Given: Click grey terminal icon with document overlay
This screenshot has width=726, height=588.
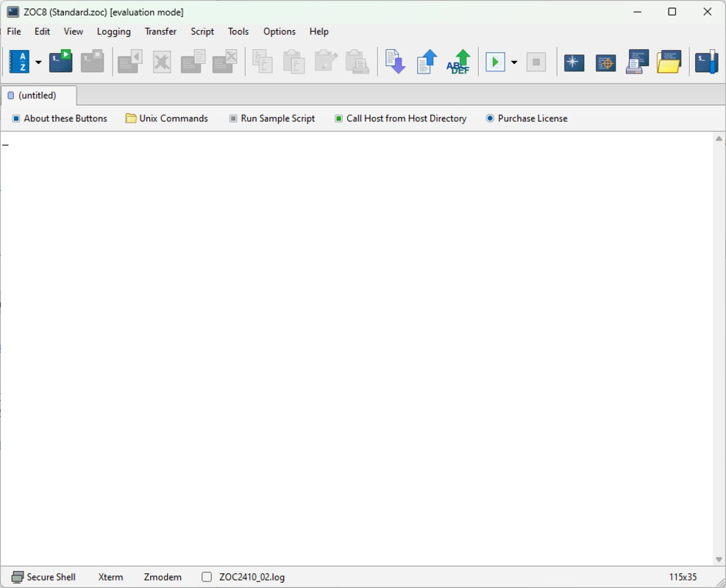Looking at the screenshot, I should tap(193, 61).
